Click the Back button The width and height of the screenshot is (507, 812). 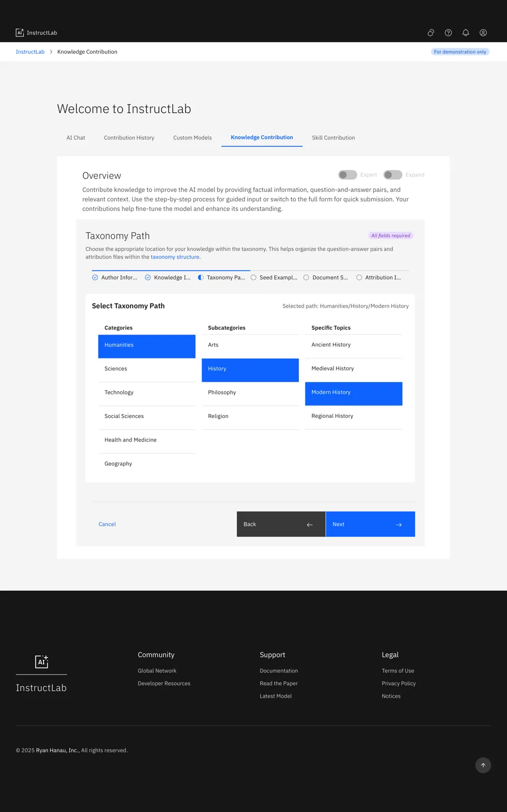point(281,524)
